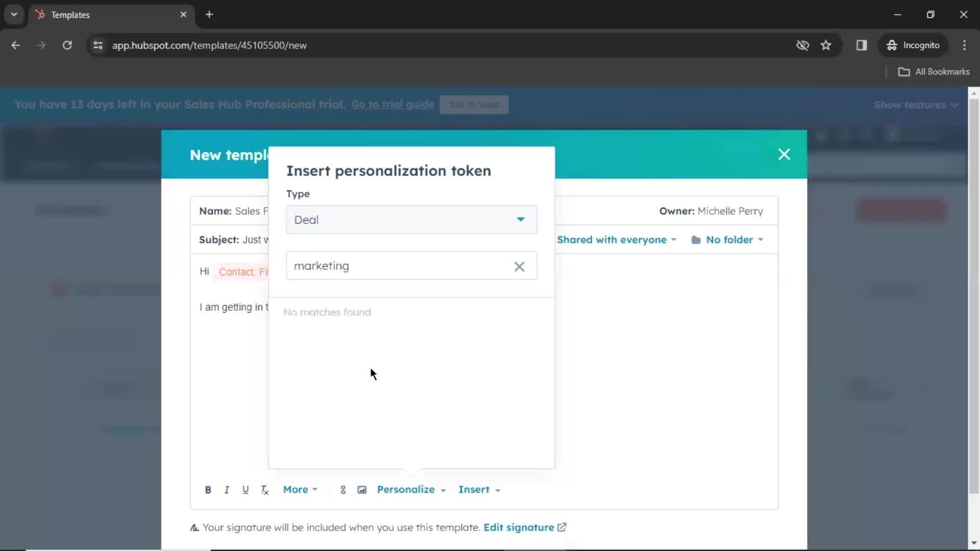This screenshot has width=980, height=551.
Task: Click the Bold formatting icon
Action: click(208, 489)
